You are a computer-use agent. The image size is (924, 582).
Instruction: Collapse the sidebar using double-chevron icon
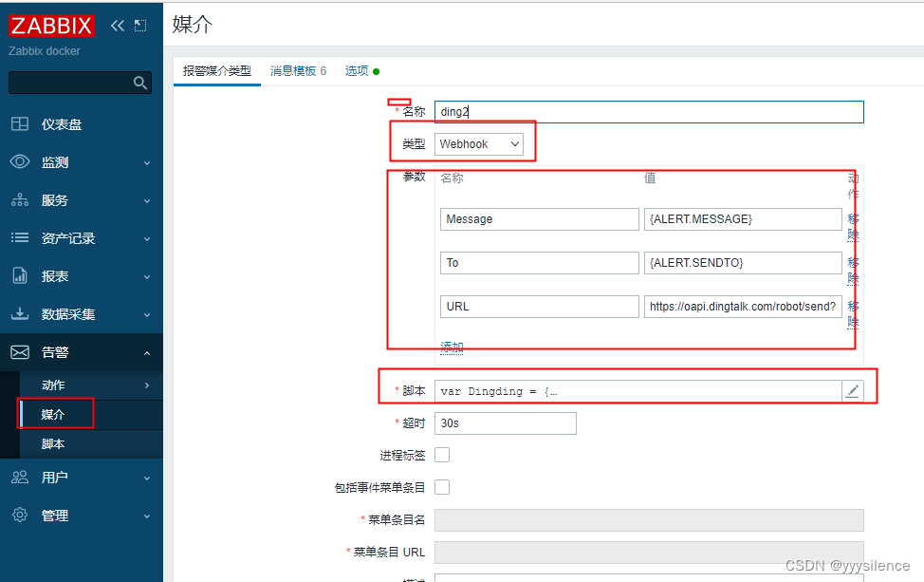click(x=117, y=26)
